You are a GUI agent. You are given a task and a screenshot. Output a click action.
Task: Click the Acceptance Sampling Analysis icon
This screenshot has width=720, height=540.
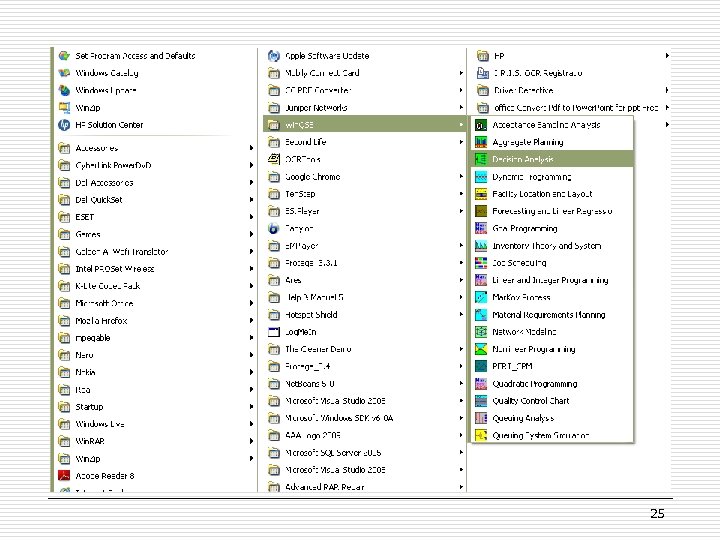click(x=482, y=125)
